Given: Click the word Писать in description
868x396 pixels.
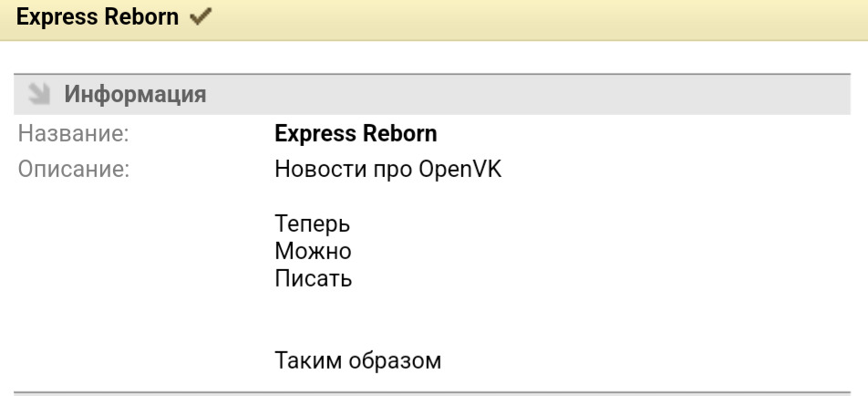Looking at the screenshot, I should click(313, 278).
